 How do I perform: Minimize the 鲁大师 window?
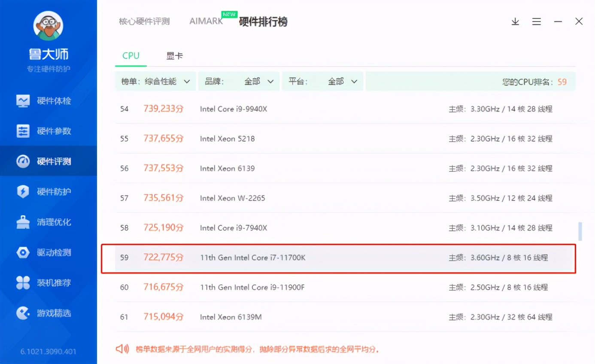[x=558, y=21]
